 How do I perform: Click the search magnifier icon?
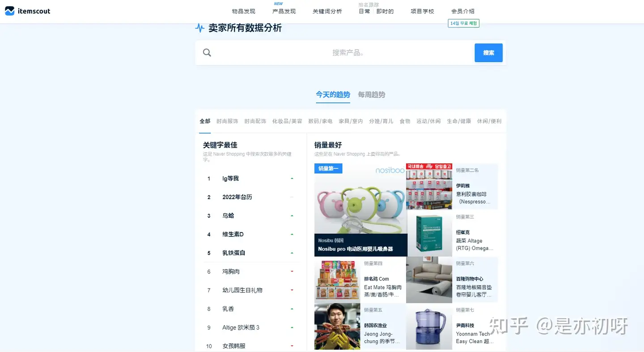pyautogui.click(x=207, y=53)
